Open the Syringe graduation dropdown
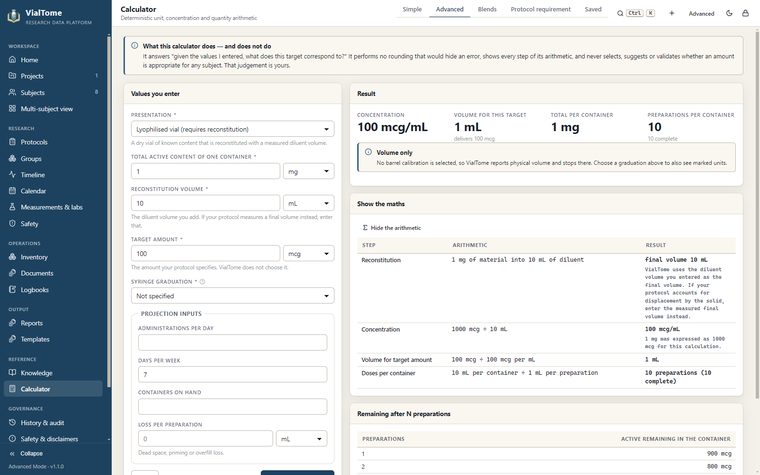The width and height of the screenshot is (760, 475). tap(233, 296)
